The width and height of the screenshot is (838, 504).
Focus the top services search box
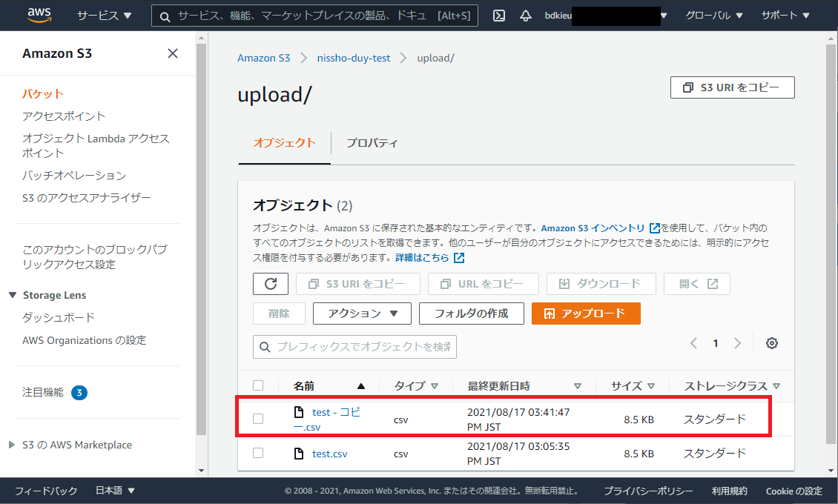pos(314,16)
